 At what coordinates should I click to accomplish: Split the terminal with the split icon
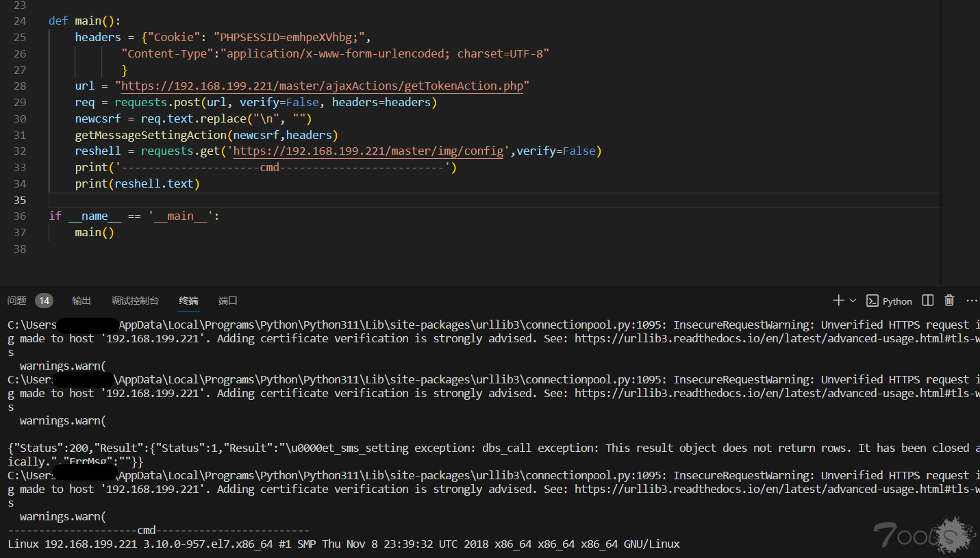coord(928,301)
